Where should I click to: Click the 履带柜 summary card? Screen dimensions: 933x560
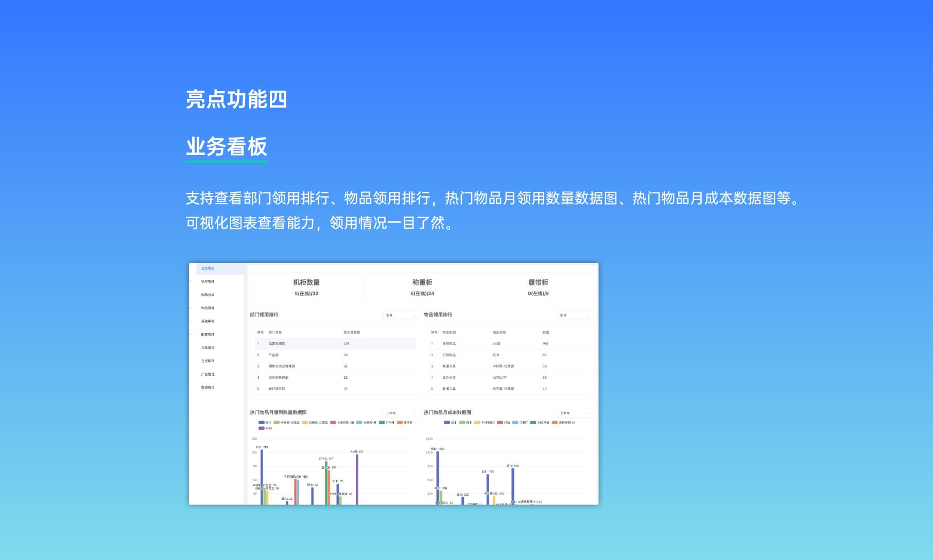[x=538, y=287]
